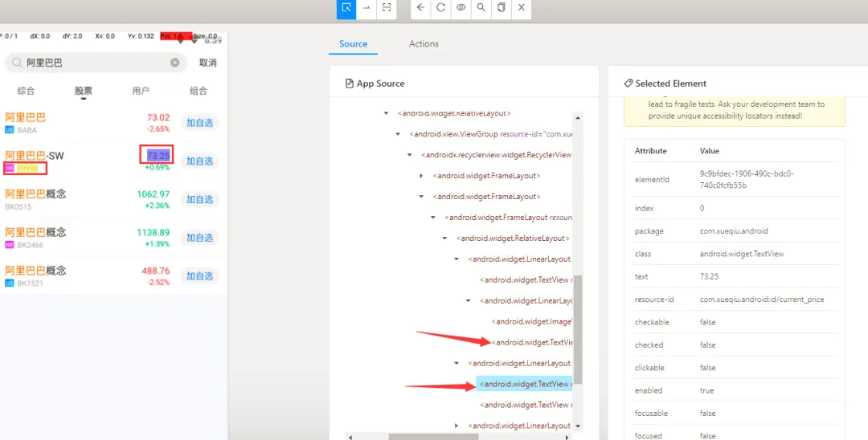This screenshot has height=440, width=868.
Task: Collapse the RecyclerView tree node
Action: pos(410,155)
